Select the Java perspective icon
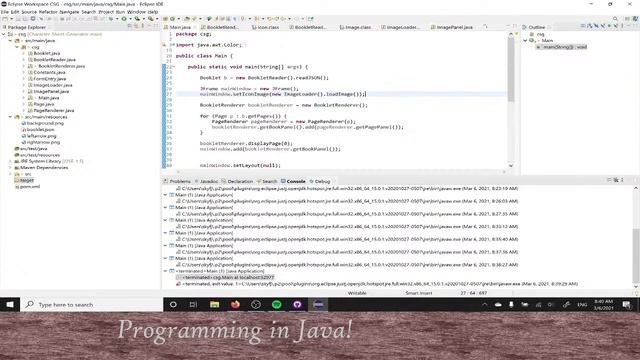The width and height of the screenshot is (640, 360). click(x=635, y=19)
